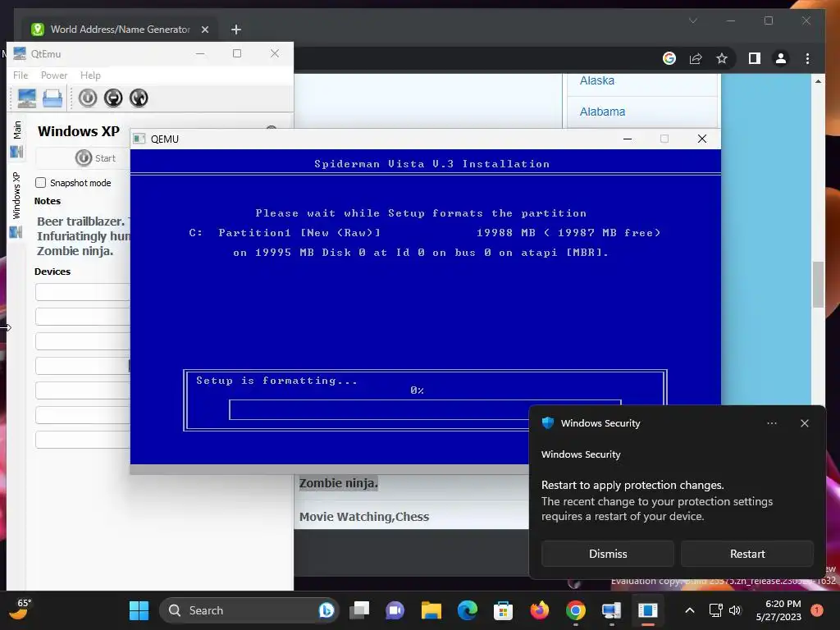Click the Movie Watching,Chess text
The image size is (840, 630).
[x=364, y=517]
